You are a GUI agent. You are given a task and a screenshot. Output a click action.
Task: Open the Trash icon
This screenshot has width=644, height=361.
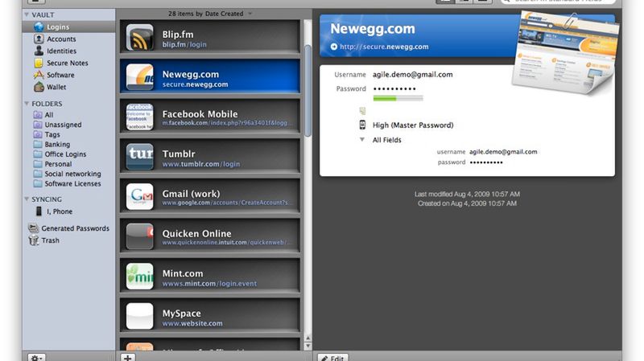[34, 240]
